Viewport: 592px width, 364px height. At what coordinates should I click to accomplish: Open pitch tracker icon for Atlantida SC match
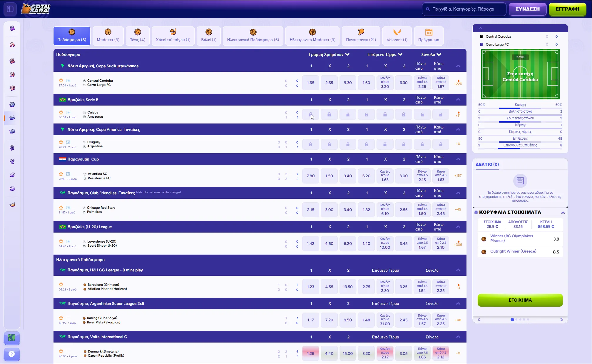[68, 174]
